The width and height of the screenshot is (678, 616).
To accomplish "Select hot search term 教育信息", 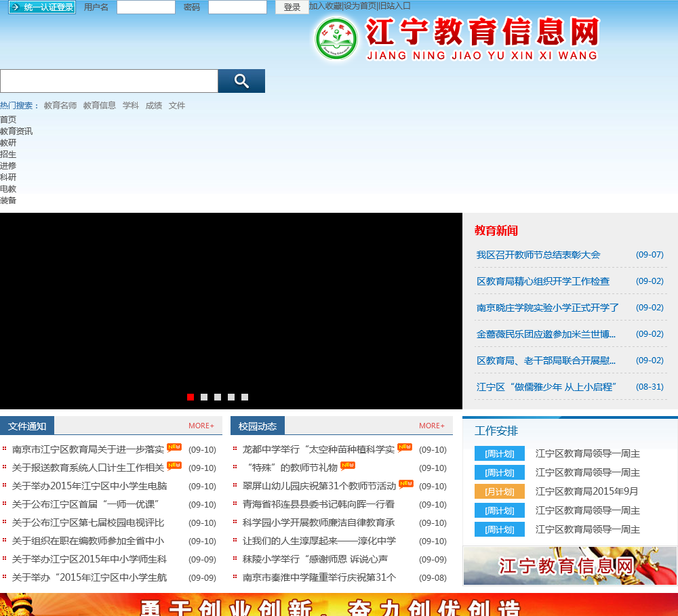I will tap(100, 106).
